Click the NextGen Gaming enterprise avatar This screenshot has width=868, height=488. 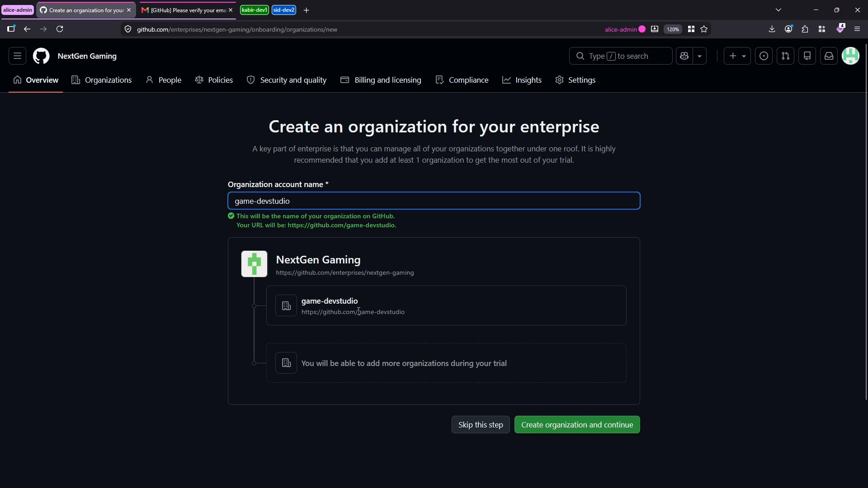(254, 264)
